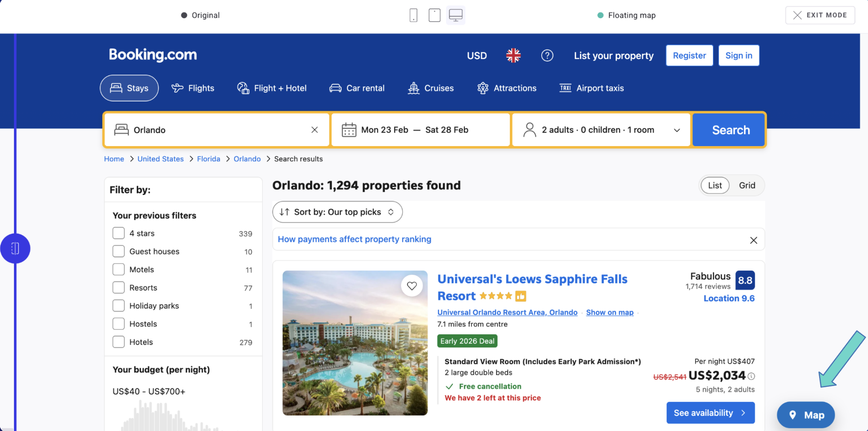Click the split comparison handle icon
The image size is (868, 431).
coord(15,248)
